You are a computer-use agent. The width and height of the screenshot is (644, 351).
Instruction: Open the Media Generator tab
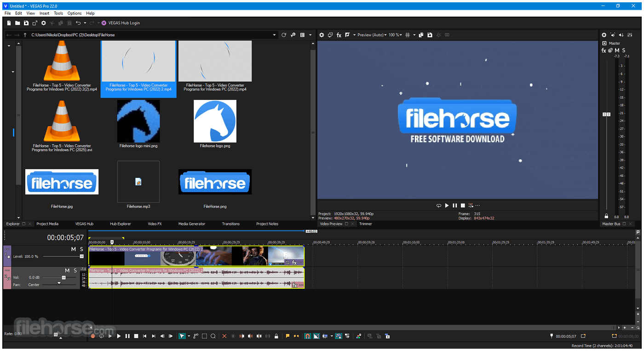(x=192, y=224)
